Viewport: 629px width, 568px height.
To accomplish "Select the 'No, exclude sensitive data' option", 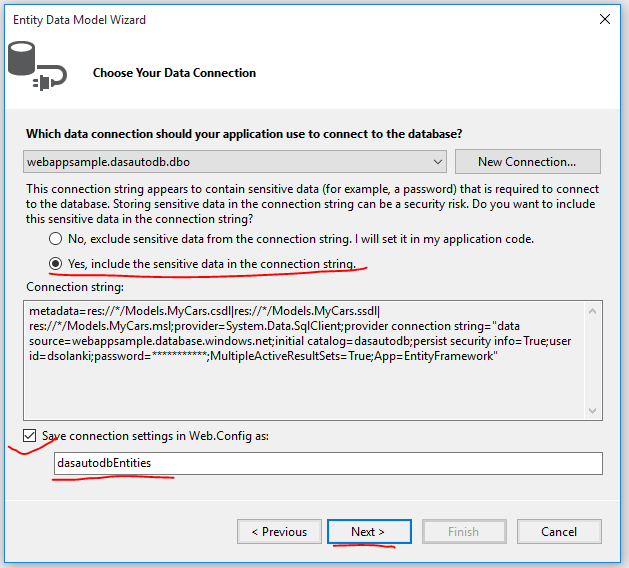I will click(x=56, y=240).
